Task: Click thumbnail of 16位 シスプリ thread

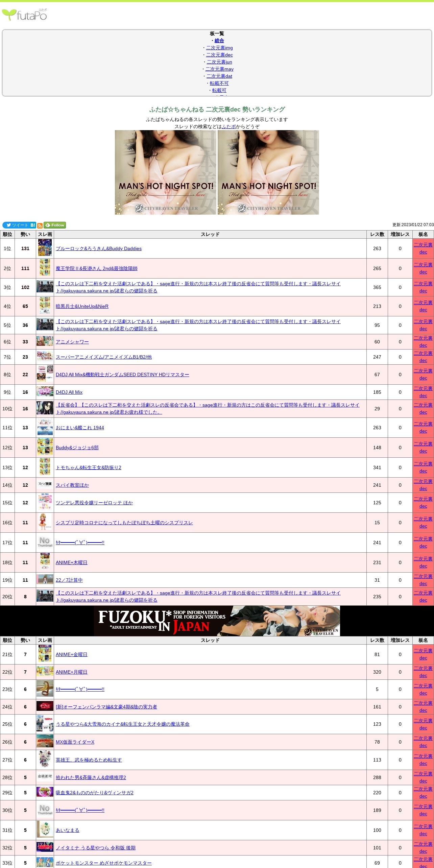Action: click(x=45, y=522)
